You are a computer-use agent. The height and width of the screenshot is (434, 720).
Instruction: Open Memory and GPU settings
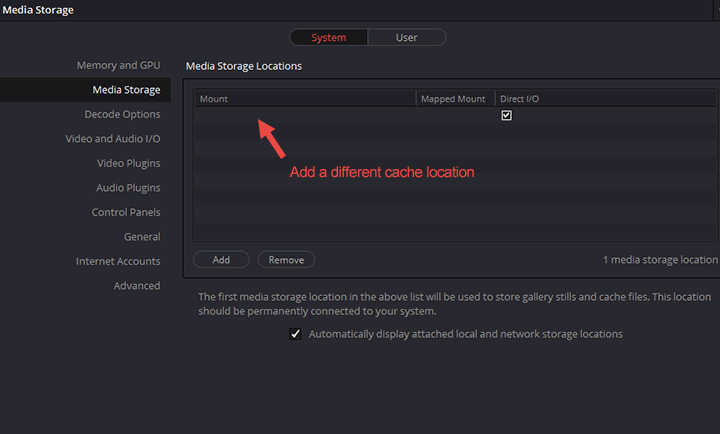pos(118,66)
